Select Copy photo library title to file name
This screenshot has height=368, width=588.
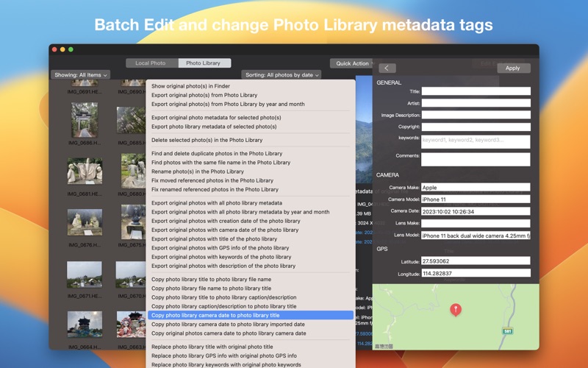[251, 280]
